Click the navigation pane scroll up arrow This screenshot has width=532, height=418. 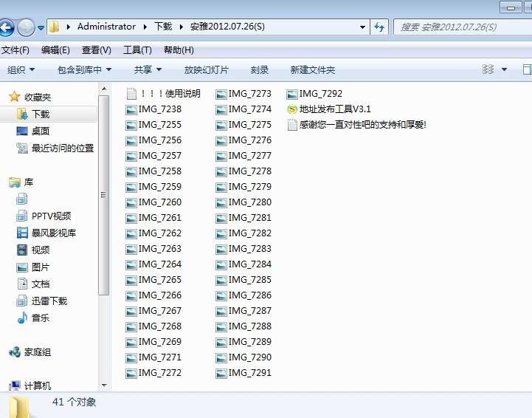click(104, 89)
